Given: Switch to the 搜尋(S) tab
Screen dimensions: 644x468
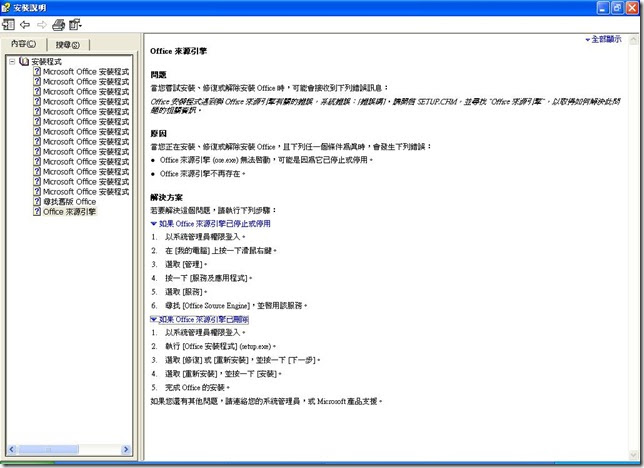Looking at the screenshot, I should [68, 45].
